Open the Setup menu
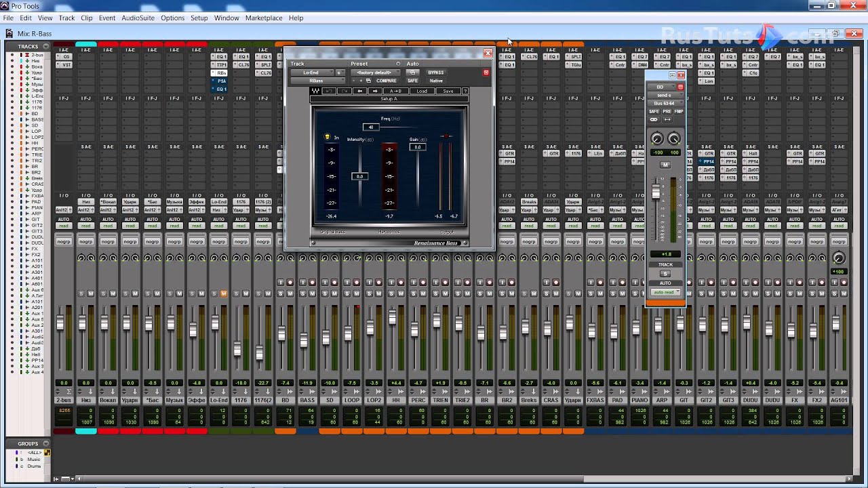The image size is (868, 488). coord(199,18)
